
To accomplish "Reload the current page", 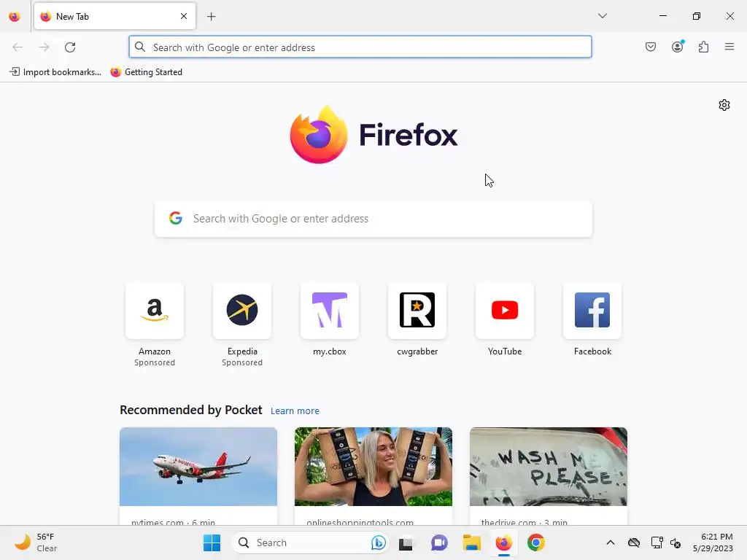I will point(70,47).
